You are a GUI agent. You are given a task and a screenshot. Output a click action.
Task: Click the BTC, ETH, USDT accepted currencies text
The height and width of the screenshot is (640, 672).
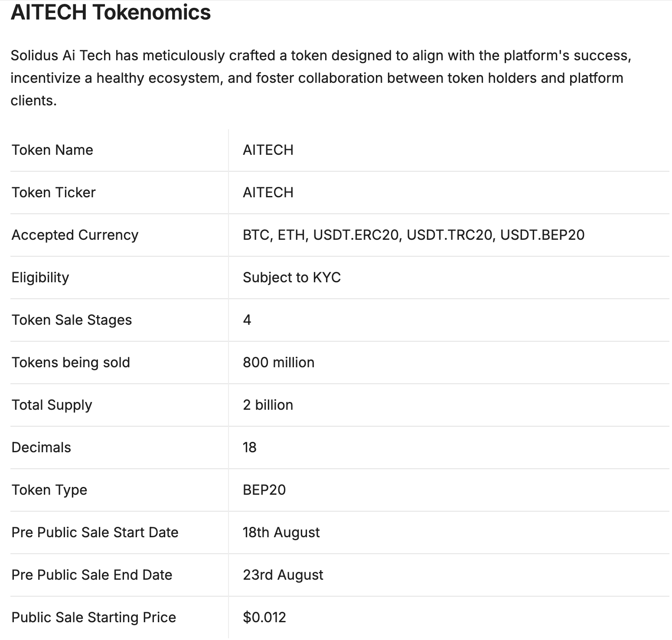tap(414, 235)
